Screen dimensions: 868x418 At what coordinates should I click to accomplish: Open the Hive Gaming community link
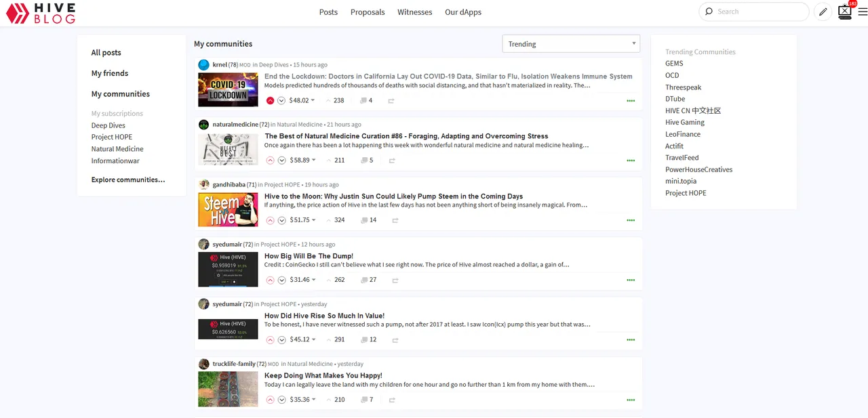[685, 123]
